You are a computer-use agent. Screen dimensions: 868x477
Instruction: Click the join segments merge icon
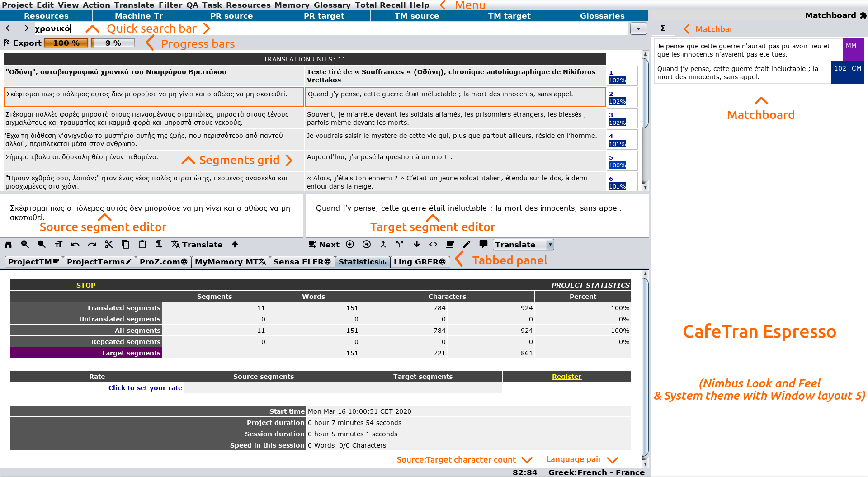coord(383,245)
